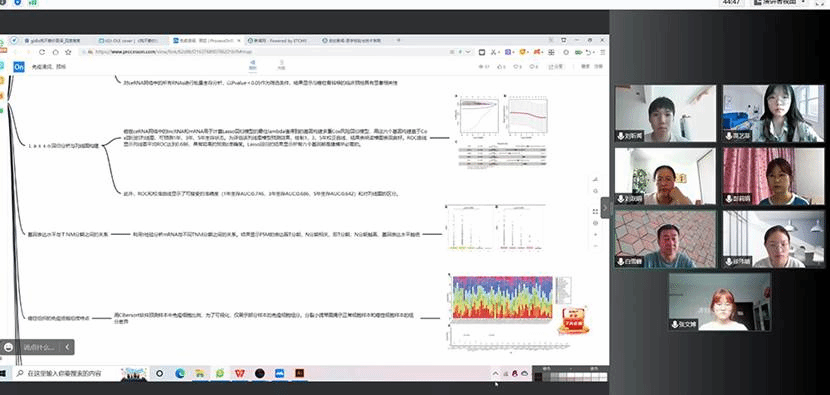Click the smiley icon in chat bubble bar
The height and width of the screenshot is (395, 830).
point(8,347)
